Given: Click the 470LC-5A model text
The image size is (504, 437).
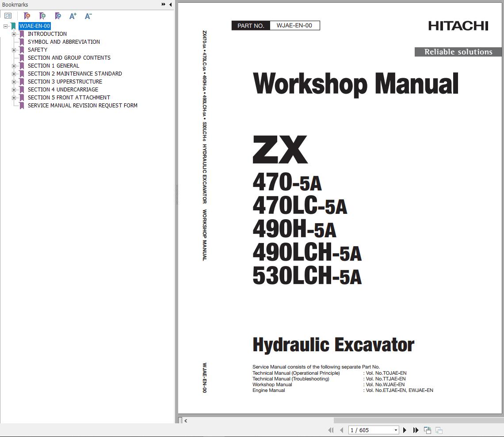Looking at the screenshot, I should point(300,205).
